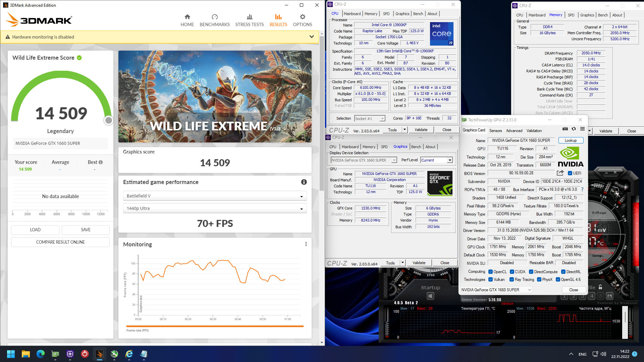Click the Wild Life Extreme banner image
Image resolution: width=644 pixels, height=362 pixels.
pos(215,97)
